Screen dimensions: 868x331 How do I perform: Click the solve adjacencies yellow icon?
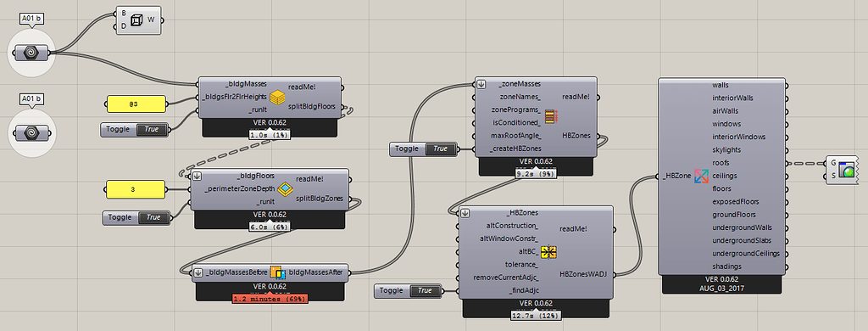click(548, 252)
